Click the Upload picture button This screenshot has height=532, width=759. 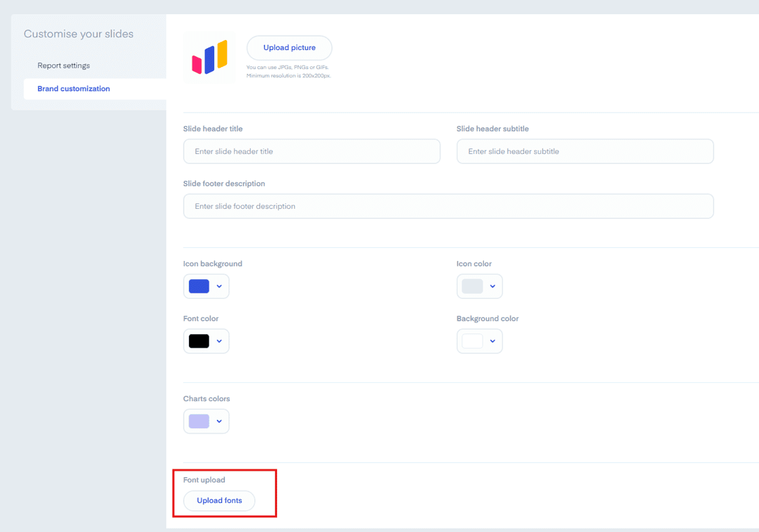(289, 48)
